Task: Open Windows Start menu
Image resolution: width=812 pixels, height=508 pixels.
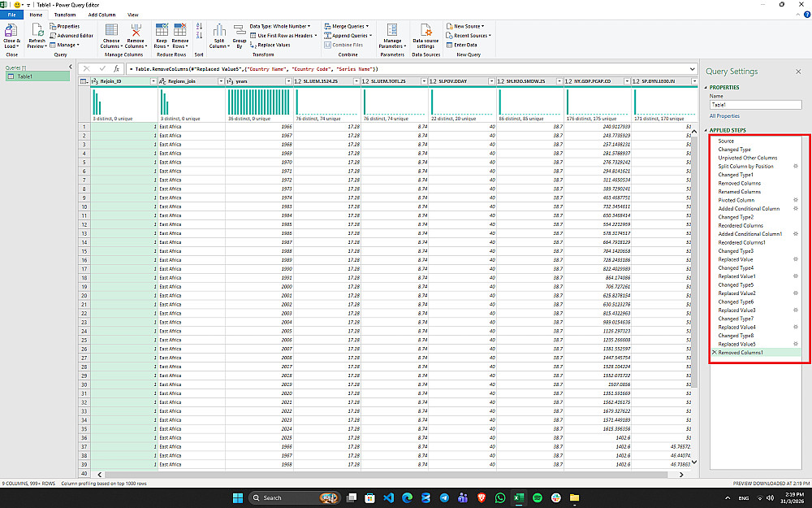Action: click(x=238, y=498)
